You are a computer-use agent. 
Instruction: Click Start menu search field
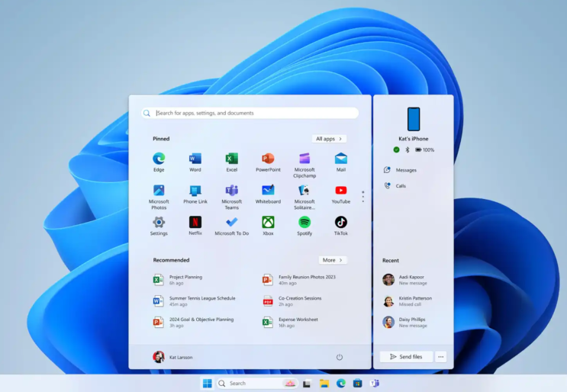pyautogui.click(x=250, y=113)
